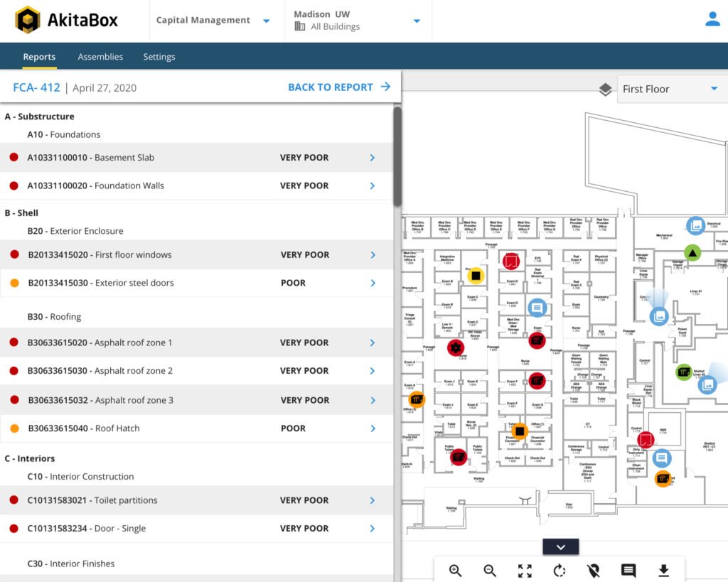Screen dimensions: 728x582
Task: Rotate the floor plan view
Action: point(559,571)
